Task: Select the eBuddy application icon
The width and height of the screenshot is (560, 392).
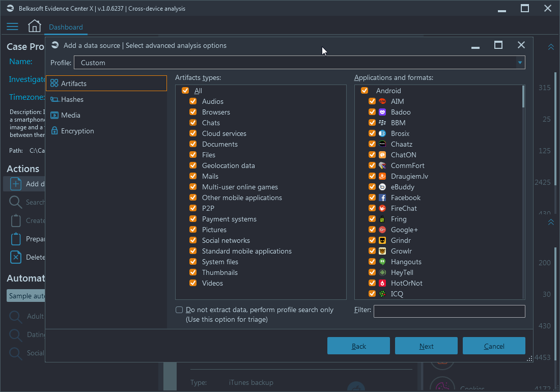Action: point(382,187)
